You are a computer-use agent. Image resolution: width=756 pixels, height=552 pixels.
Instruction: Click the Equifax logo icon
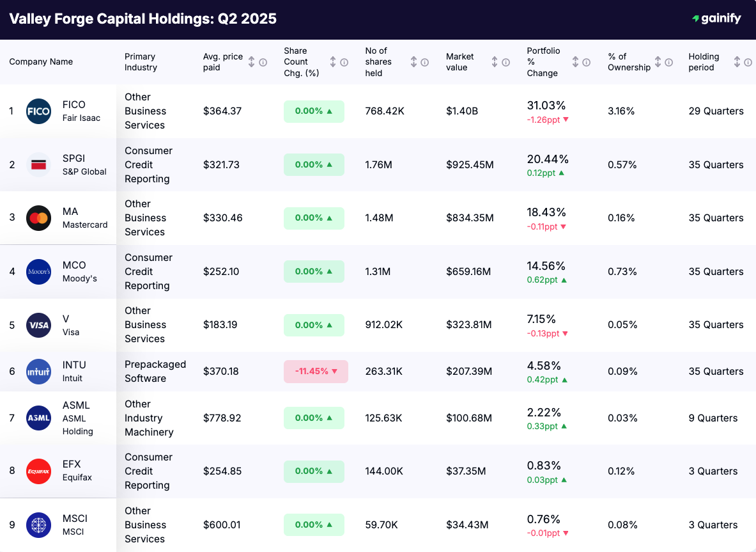(38, 471)
